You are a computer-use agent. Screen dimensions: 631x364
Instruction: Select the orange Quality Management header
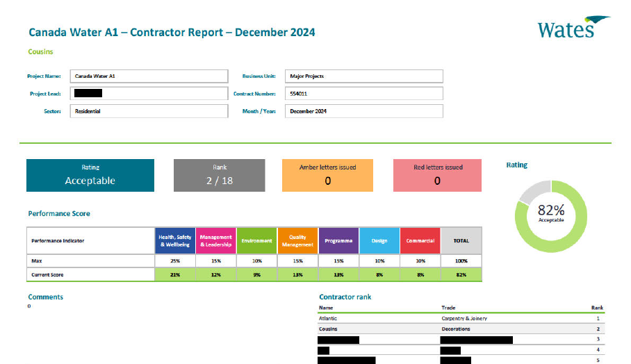(297, 241)
